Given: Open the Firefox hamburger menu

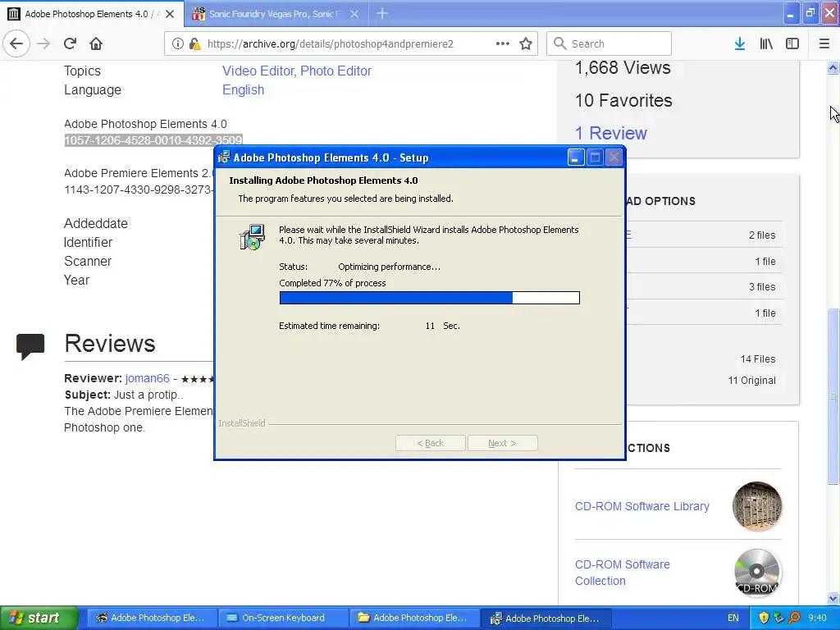Looking at the screenshot, I should (x=824, y=43).
